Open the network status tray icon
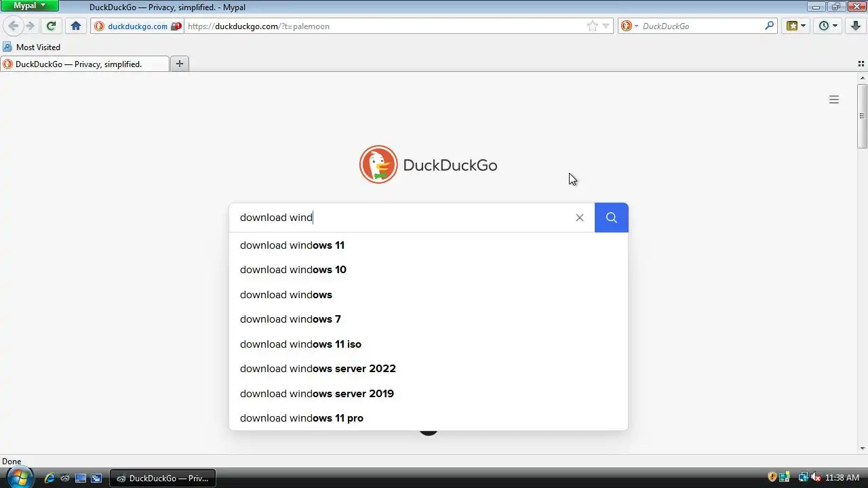 [x=804, y=477]
